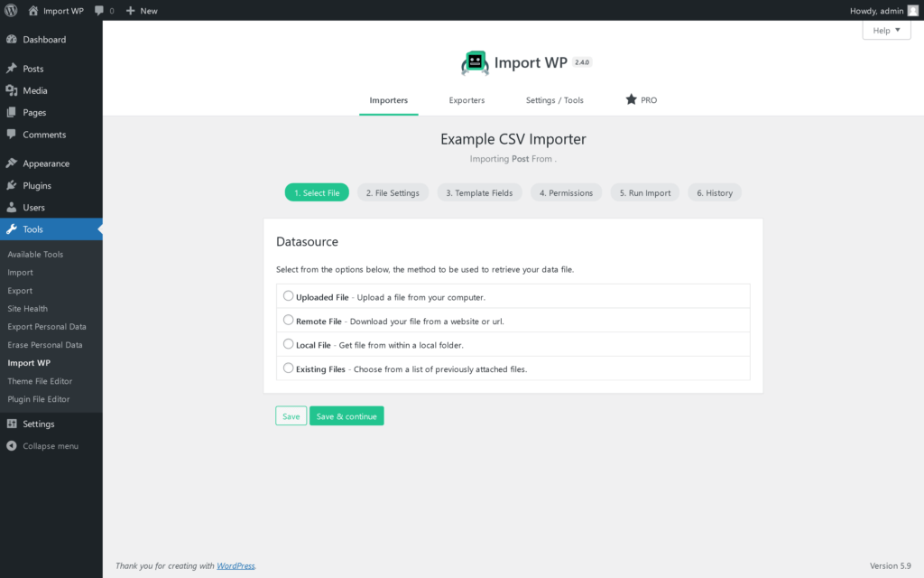Screen dimensions: 924x578
Task: Click the Import WP robot logo
Action: (x=475, y=62)
